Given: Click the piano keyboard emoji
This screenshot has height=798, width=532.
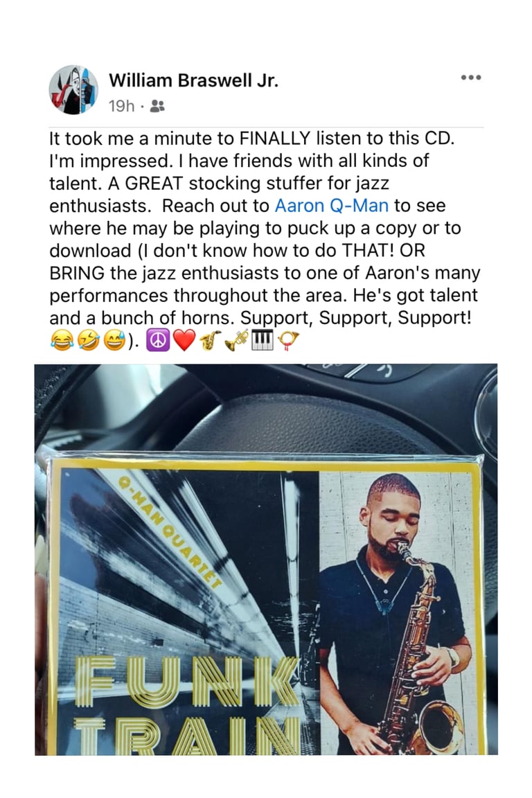Looking at the screenshot, I should tap(263, 341).
